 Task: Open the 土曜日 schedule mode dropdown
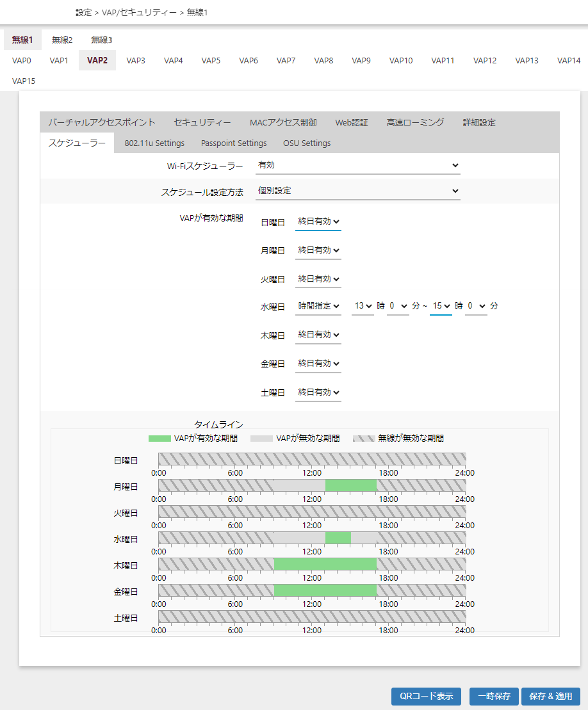coord(318,392)
